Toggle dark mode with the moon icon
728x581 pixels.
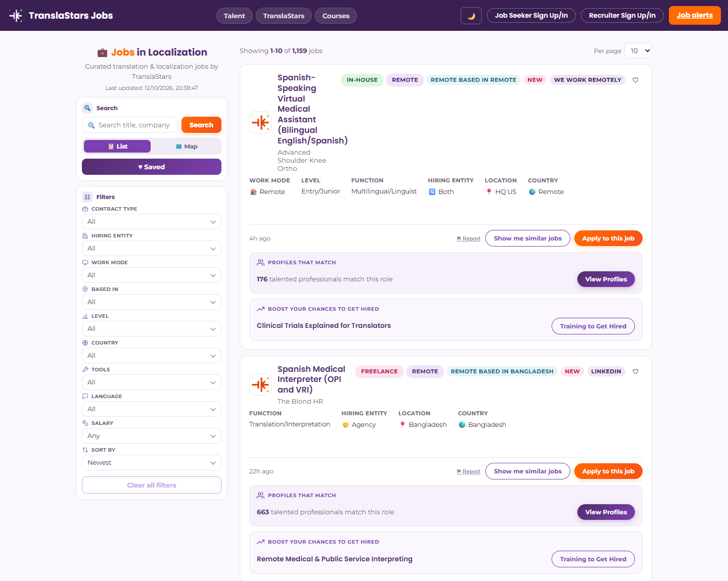(471, 16)
